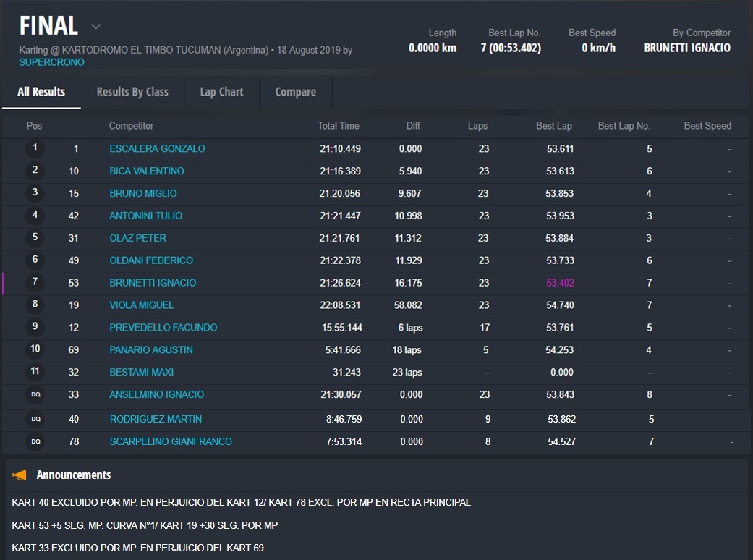Click the position 1 badge icon
Viewport: 753px width, 560px height.
pos(35,148)
